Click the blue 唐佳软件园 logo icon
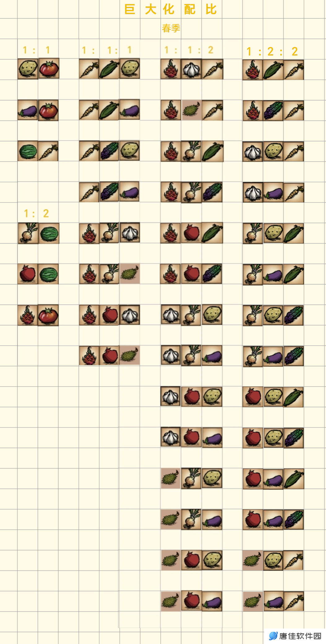The image size is (326, 644). (273, 636)
